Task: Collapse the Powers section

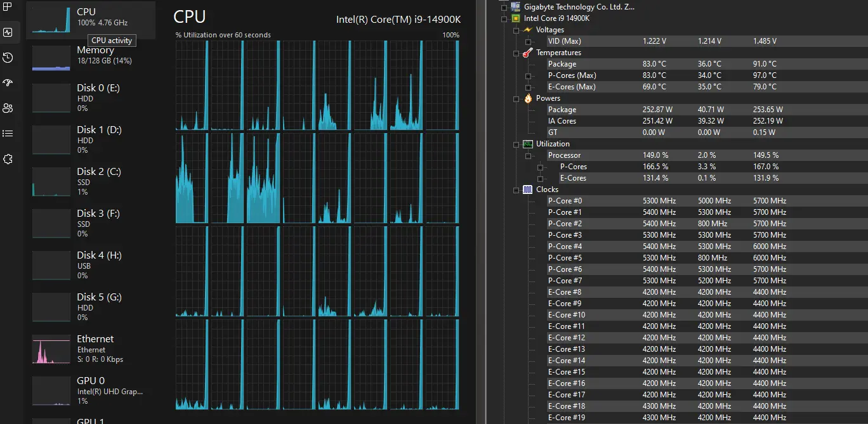Action: pos(516,98)
